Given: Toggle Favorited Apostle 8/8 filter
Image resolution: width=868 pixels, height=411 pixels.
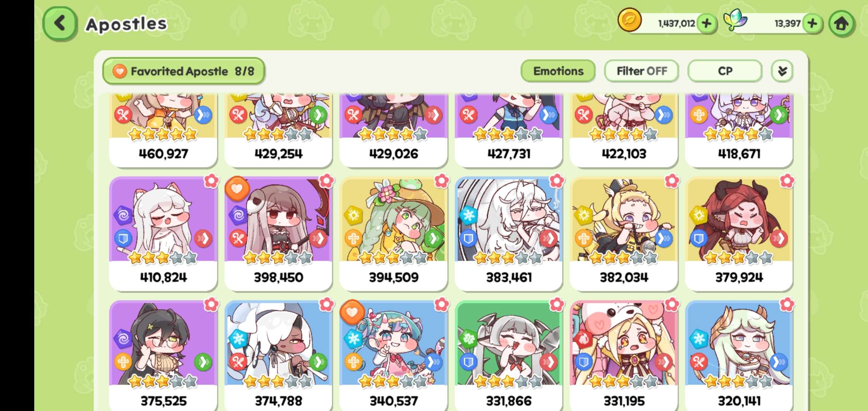Looking at the screenshot, I should point(183,71).
